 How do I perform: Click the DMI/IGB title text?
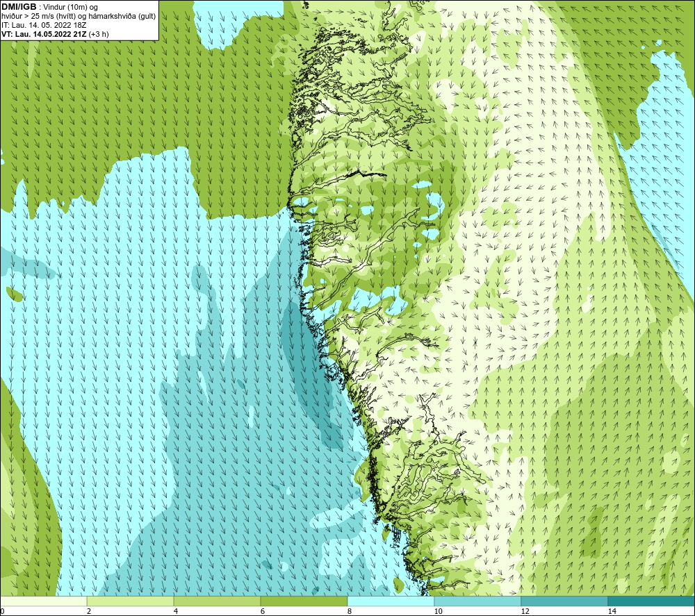pos(19,7)
